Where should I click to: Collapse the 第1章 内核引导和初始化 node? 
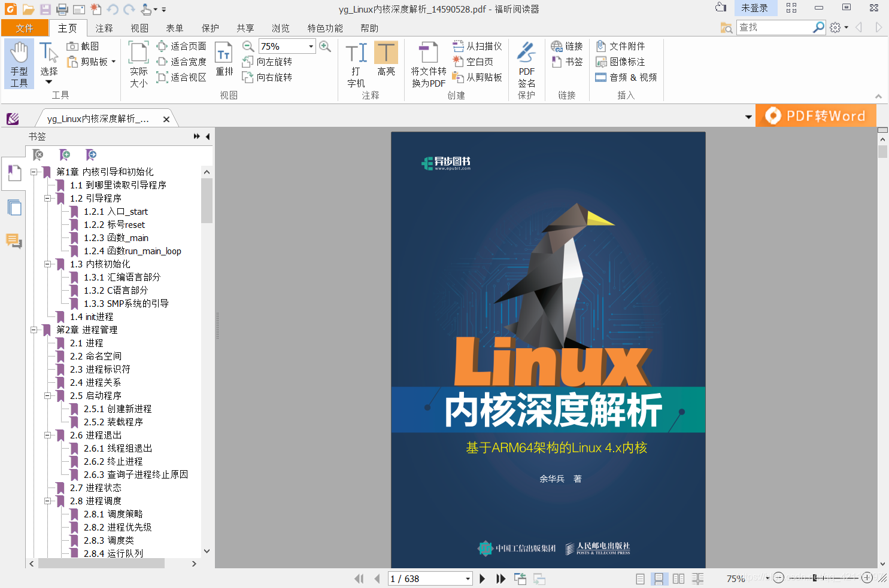(x=34, y=172)
